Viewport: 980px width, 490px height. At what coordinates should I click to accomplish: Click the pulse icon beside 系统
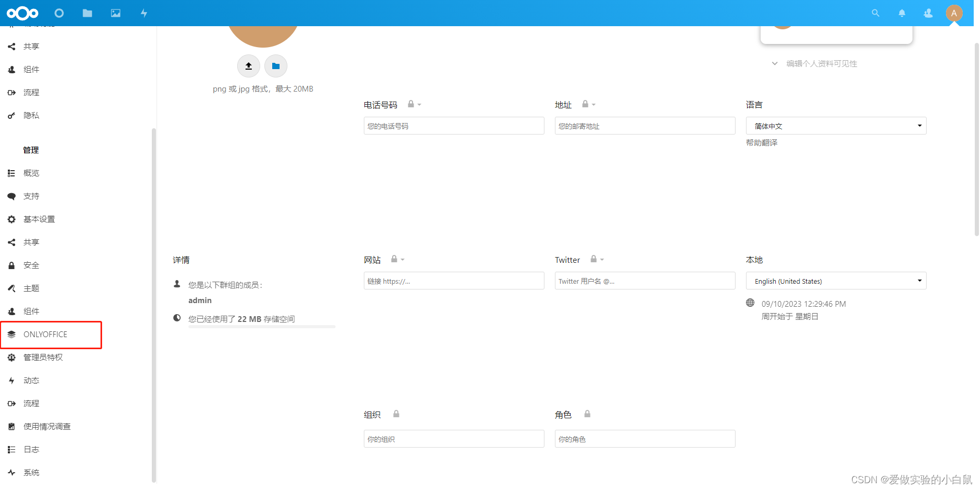pyautogui.click(x=12, y=473)
